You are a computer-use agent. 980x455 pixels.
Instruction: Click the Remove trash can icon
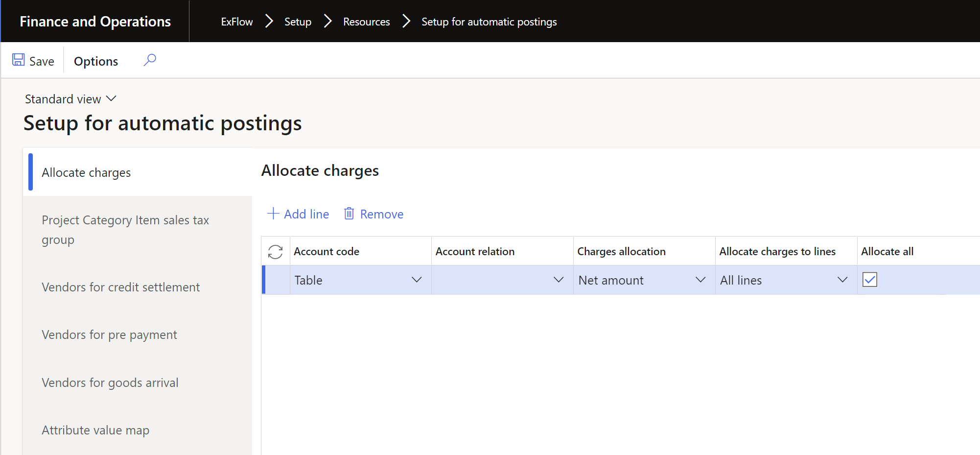click(x=349, y=214)
